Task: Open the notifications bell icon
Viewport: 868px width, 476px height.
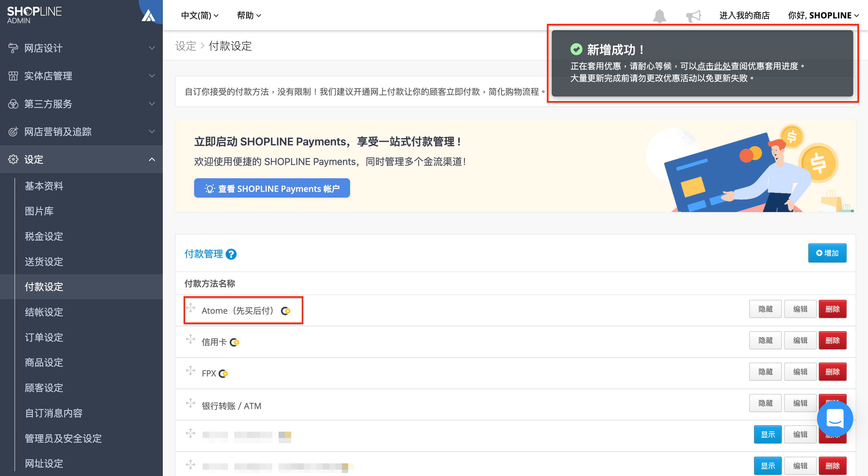Action: [659, 16]
